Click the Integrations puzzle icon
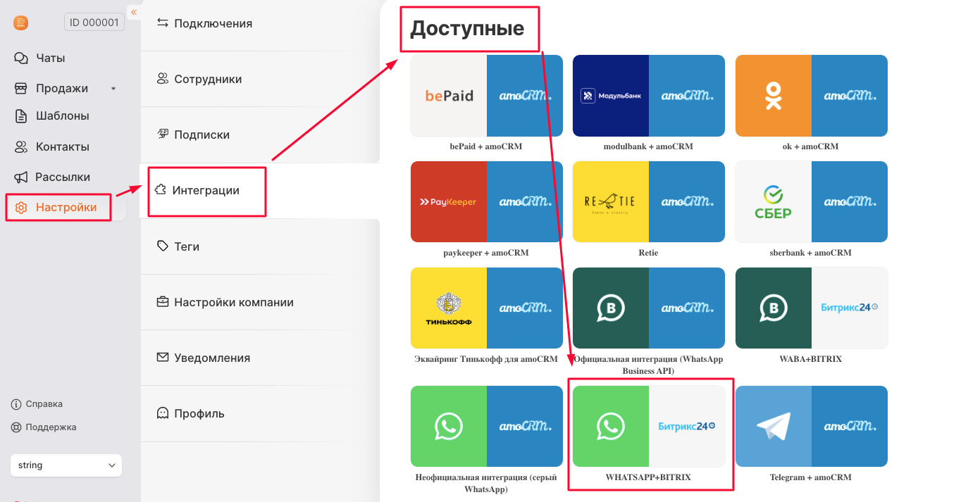Viewport: 980px width, 502px height. pyautogui.click(x=161, y=190)
